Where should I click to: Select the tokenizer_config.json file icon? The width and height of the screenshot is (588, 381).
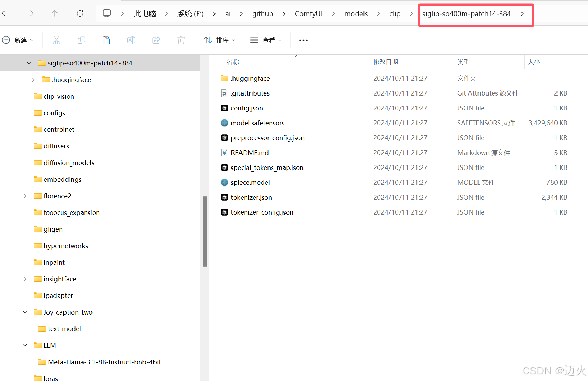click(x=225, y=212)
